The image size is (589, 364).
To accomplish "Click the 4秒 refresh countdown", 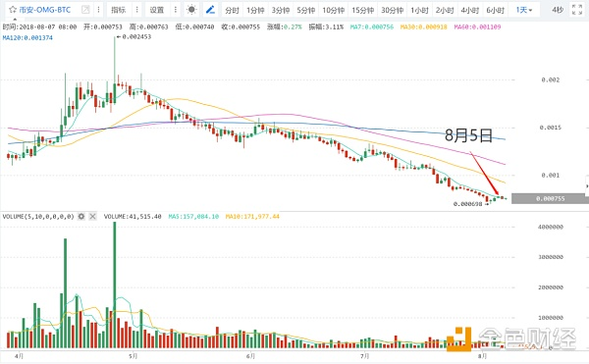I will tap(558, 10).
